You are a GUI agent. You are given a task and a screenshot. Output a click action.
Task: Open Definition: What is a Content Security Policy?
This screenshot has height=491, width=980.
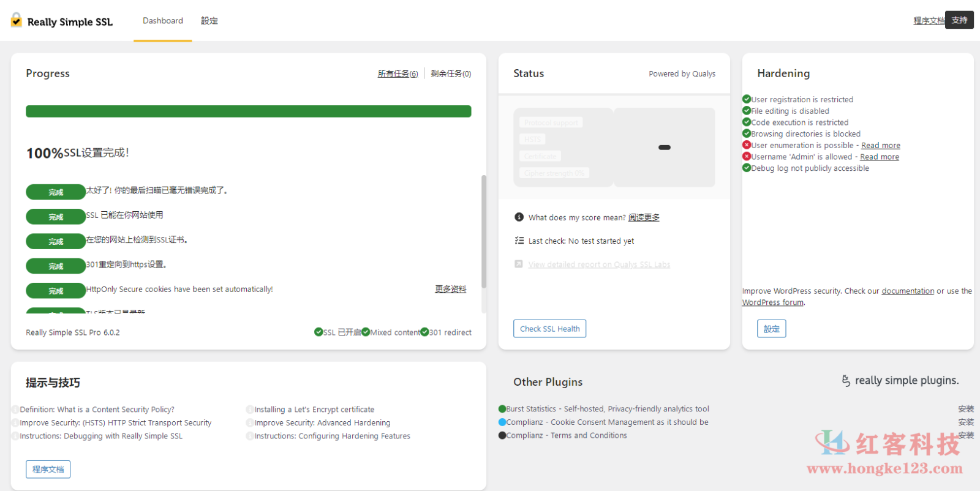coord(97,410)
